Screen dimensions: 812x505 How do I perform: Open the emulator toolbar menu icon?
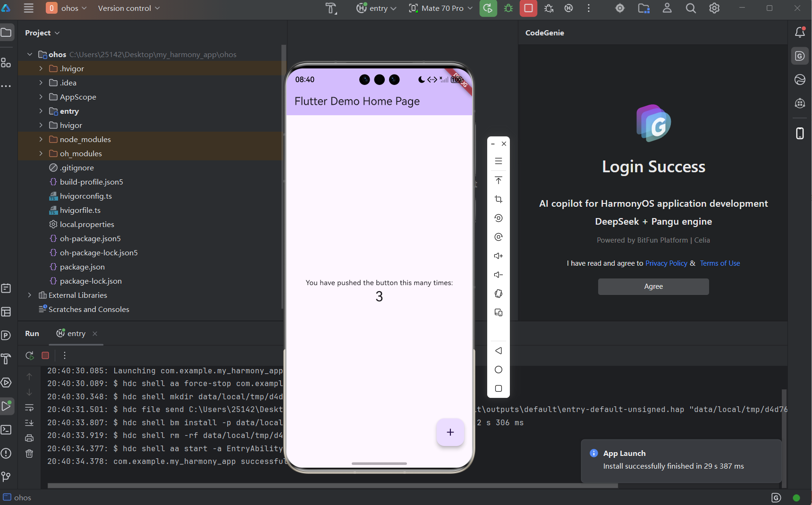click(x=499, y=161)
